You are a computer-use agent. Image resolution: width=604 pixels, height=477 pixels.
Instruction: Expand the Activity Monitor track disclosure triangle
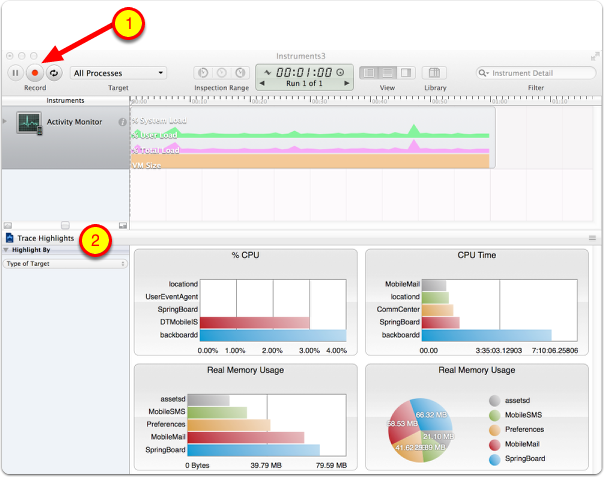click(x=7, y=121)
